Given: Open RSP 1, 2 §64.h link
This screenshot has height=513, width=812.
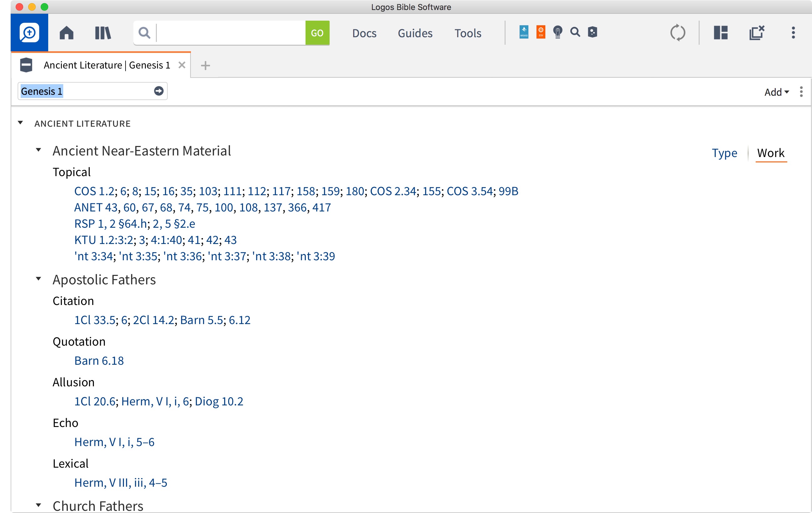Looking at the screenshot, I should (x=110, y=223).
